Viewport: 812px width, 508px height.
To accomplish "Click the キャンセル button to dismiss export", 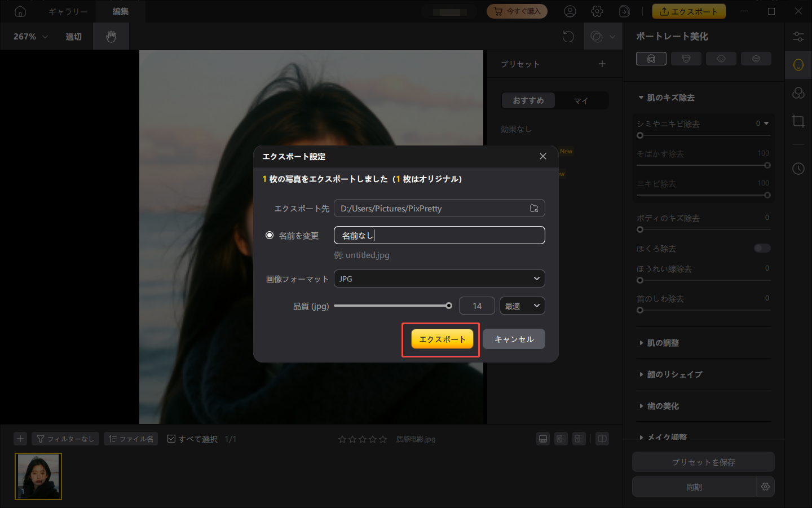I will click(x=513, y=339).
